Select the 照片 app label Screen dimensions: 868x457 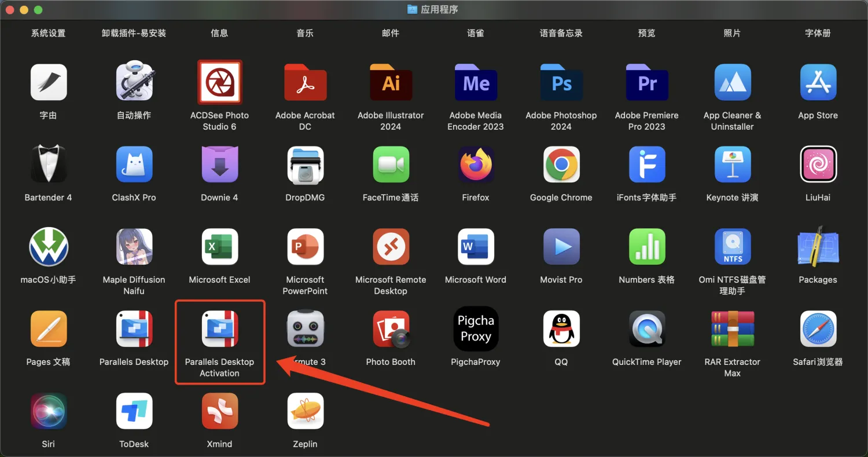[x=733, y=33]
